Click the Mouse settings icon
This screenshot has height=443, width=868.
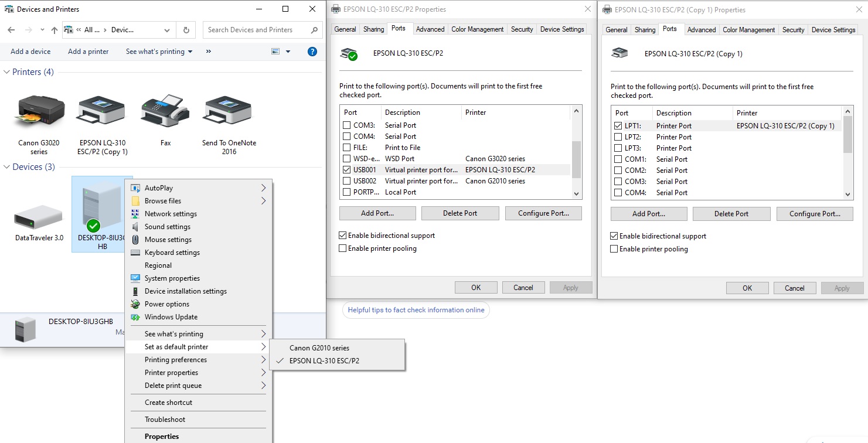pyautogui.click(x=135, y=240)
